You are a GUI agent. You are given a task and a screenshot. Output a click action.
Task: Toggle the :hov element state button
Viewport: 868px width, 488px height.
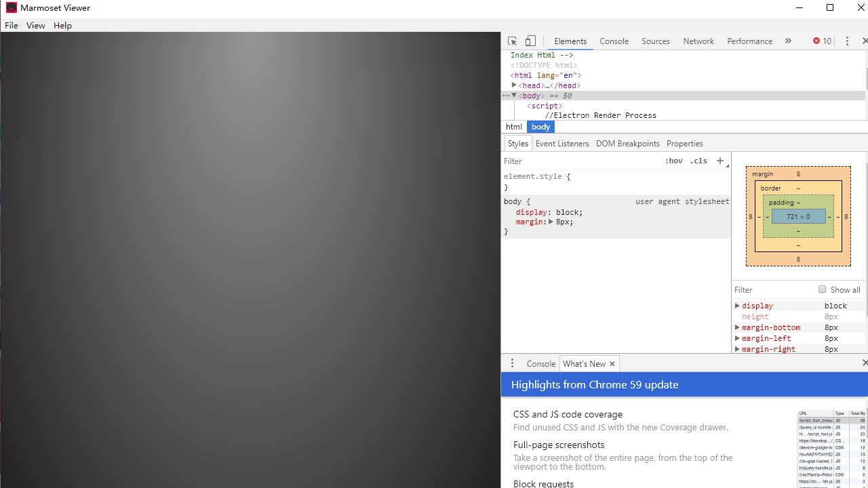673,161
